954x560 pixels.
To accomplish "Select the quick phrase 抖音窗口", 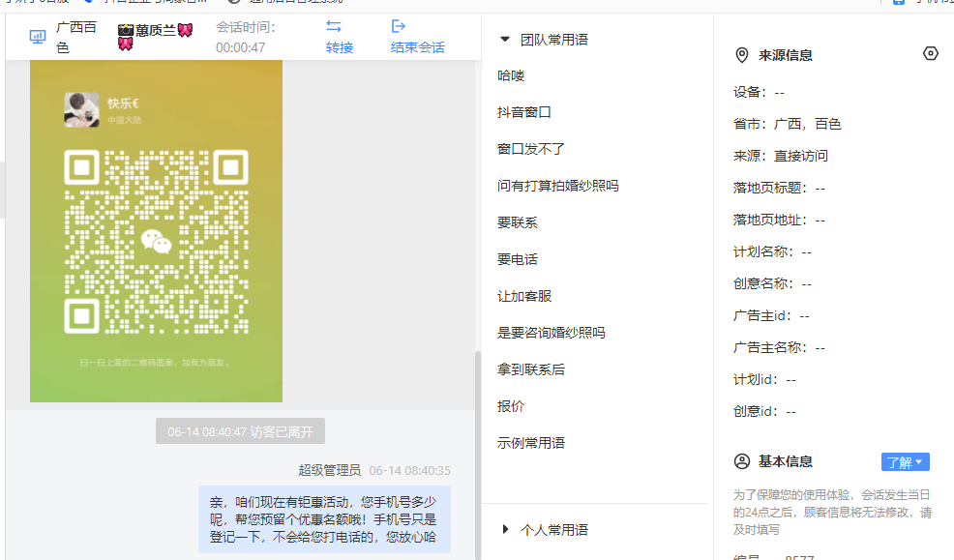I will [523, 112].
